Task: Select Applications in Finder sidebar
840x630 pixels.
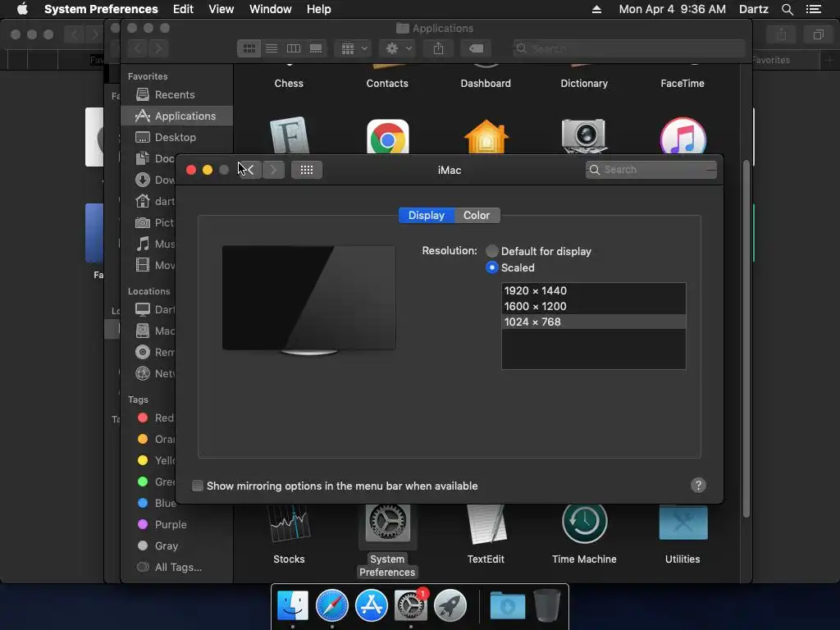Action: pos(176,116)
